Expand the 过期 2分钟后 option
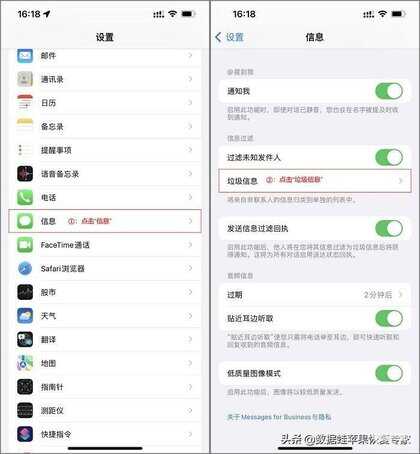Viewport: 420px width, 454px height. (x=315, y=295)
